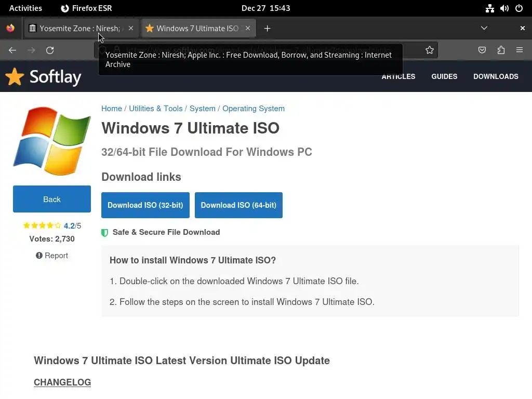This screenshot has height=399, width=532.
Task: Click the Windows 7 Ultimate ISO heading
Action: pyautogui.click(x=190, y=128)
